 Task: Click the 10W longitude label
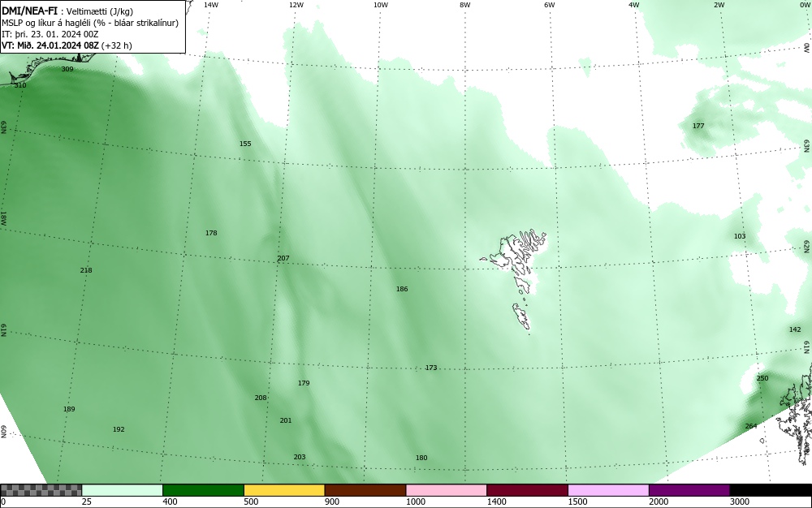(381, 5)
